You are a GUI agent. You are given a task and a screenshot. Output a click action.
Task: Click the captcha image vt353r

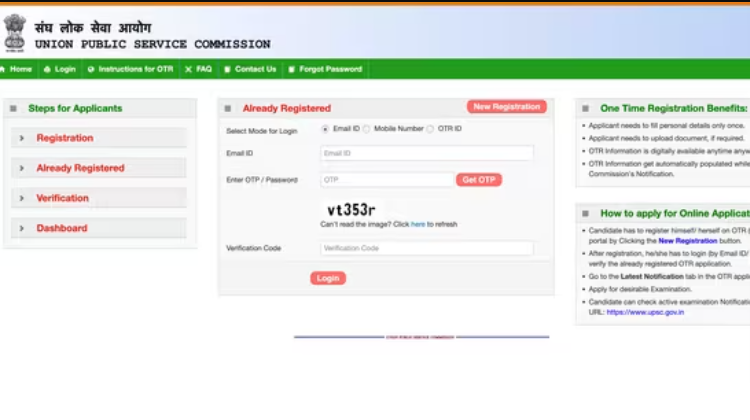click(351, 210)
